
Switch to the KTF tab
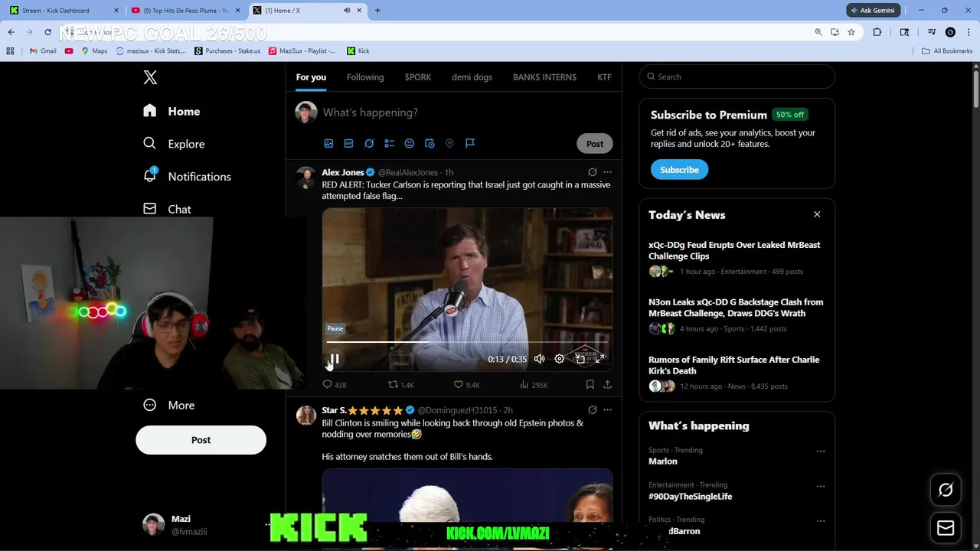click(x=604, y=77)
